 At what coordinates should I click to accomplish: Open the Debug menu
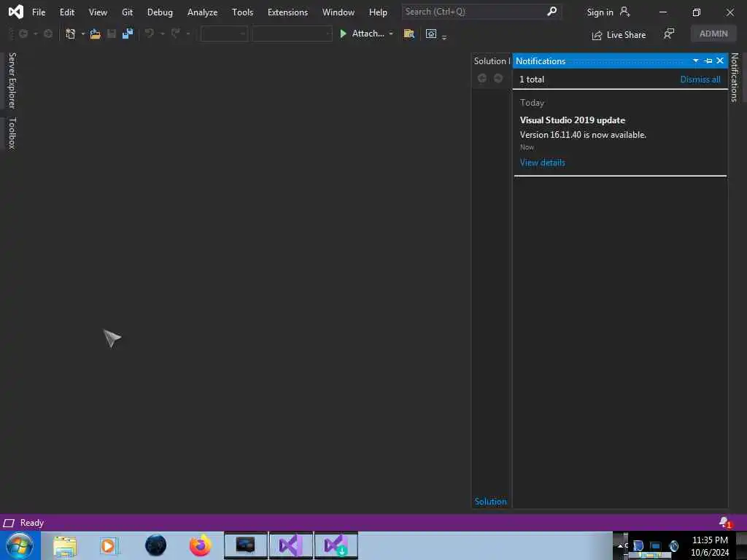tap(160, 12)
